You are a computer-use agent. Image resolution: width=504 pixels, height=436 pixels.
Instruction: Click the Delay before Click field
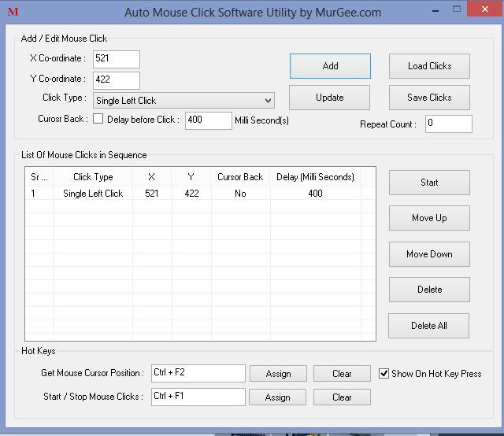pyautogui.click(x=208, y=120)
